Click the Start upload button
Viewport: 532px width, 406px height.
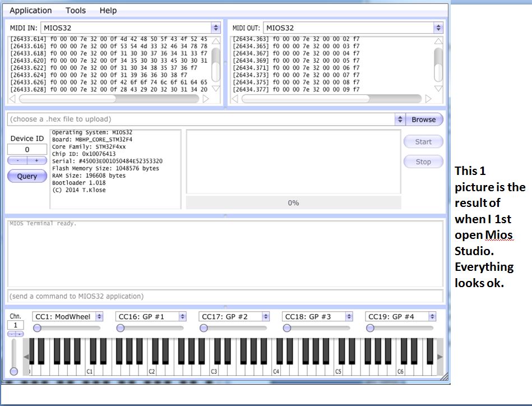point(423,142)
